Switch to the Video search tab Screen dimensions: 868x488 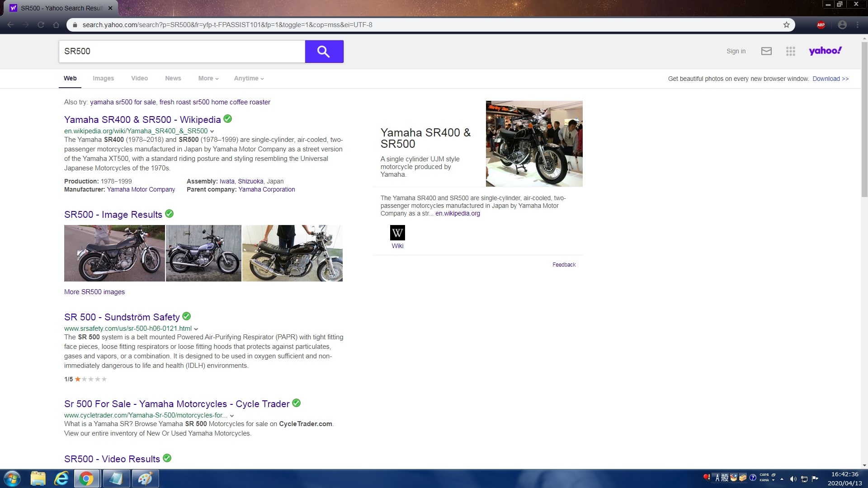coord(139,78)
